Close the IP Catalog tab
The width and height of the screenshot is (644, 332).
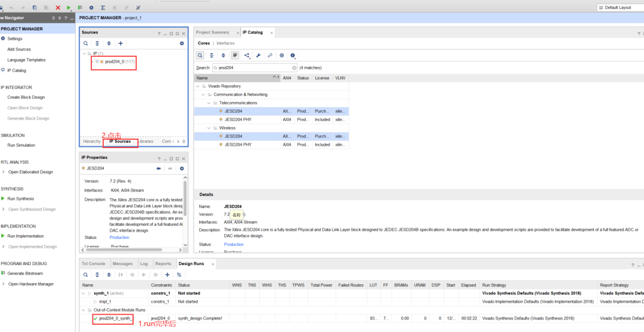click(271, 32)
